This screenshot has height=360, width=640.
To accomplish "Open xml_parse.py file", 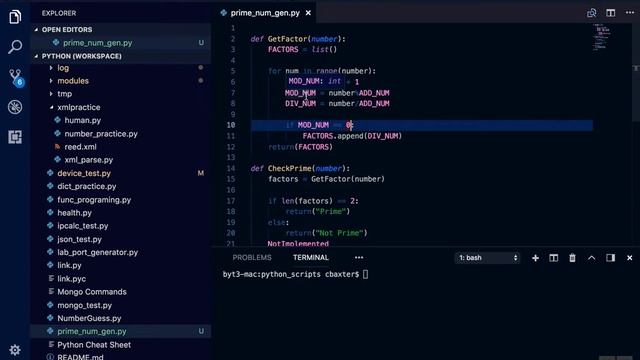I will 89,160.
